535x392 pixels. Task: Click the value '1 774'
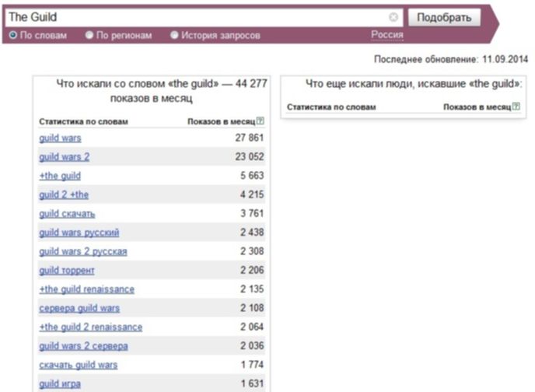point(252,364)
